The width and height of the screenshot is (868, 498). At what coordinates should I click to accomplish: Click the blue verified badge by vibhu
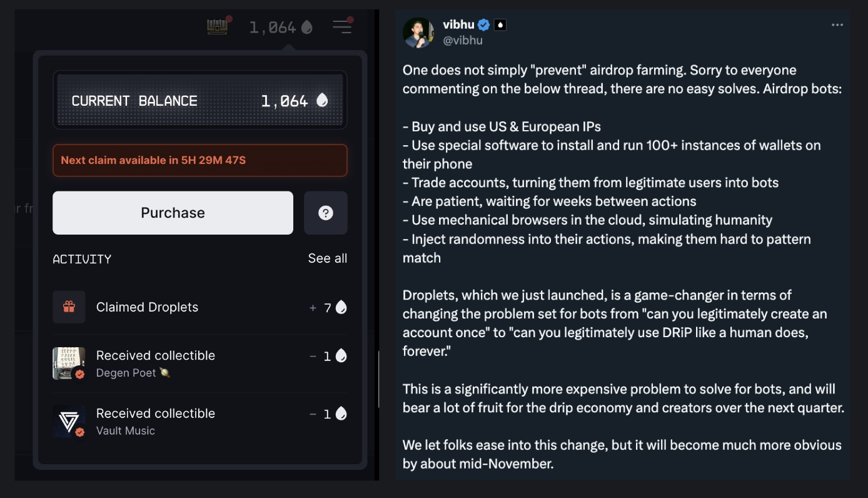tap(483, 25)
